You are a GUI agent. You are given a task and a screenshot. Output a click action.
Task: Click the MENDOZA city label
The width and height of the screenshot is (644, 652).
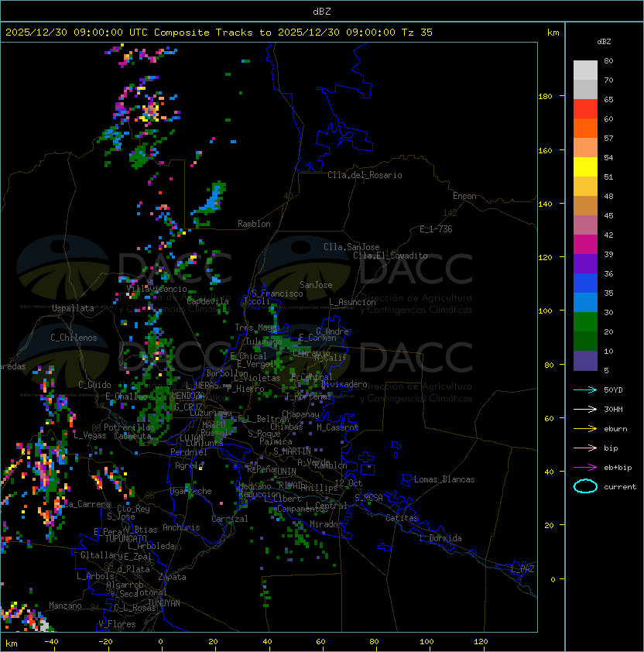pyautogui.click(x=188, y=395)
